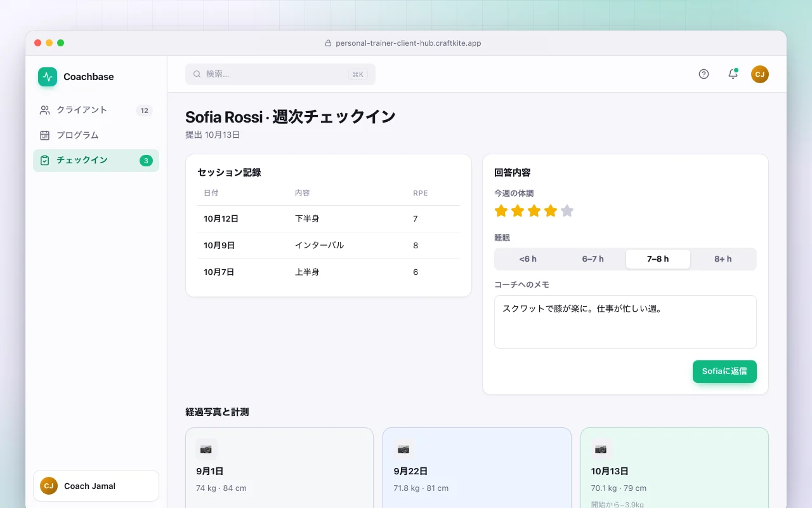Select the <6 h sleep option
Viewport: 812px width, 508px height.
(528, 259)
